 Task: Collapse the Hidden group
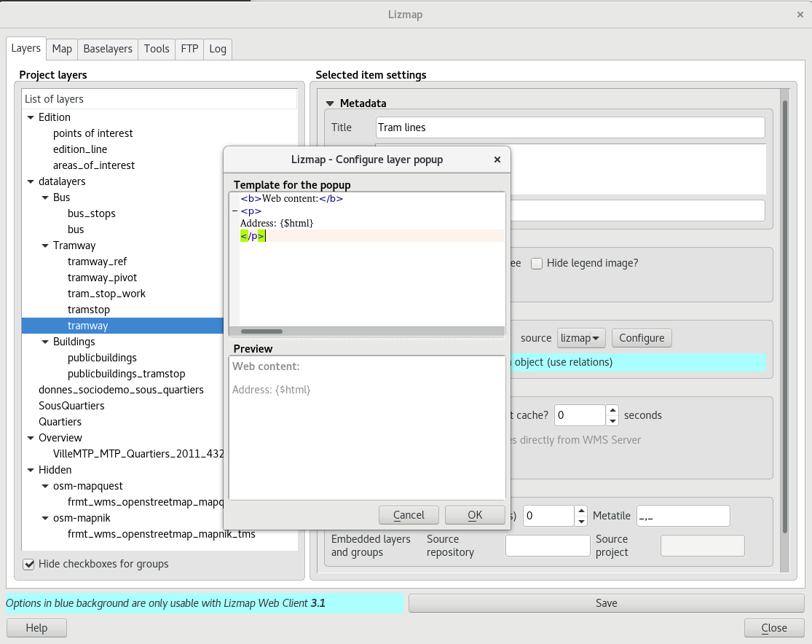click(x=31, y=471)
